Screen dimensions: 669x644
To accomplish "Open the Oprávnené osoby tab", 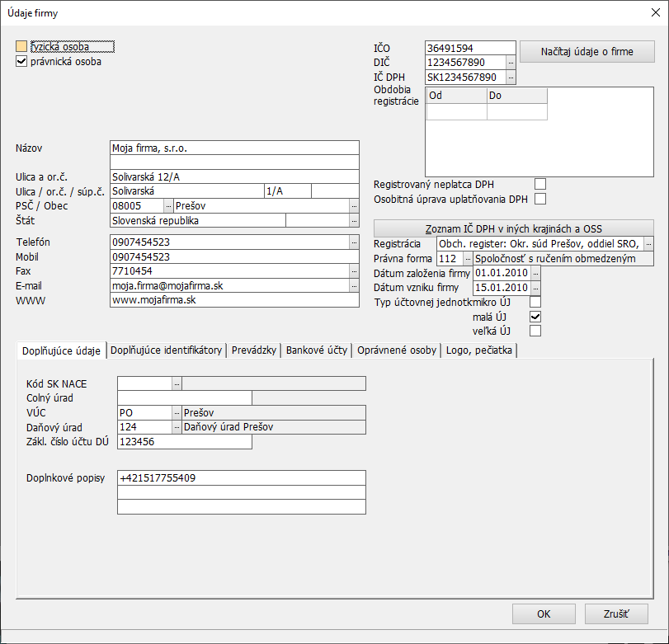I will [x=397, y=350].
